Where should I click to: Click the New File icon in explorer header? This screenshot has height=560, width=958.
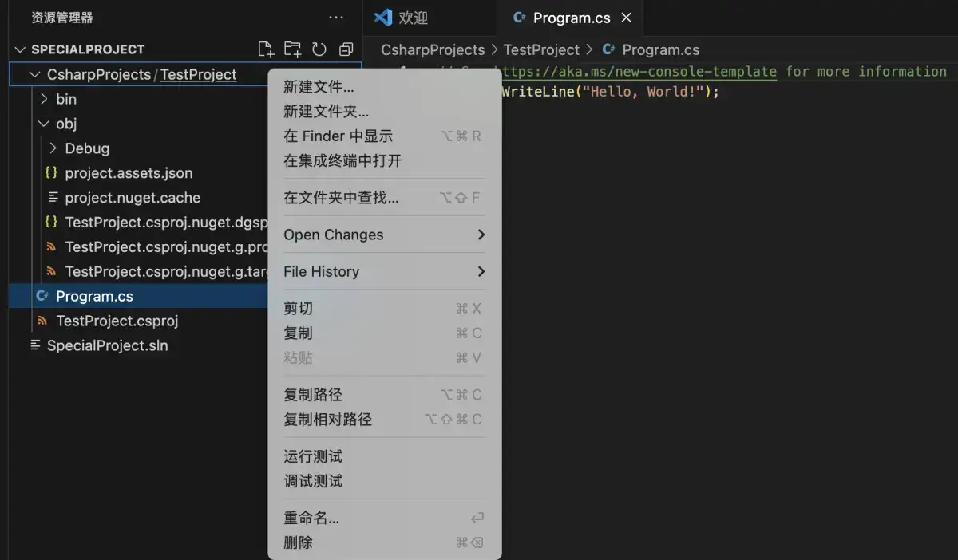pyautogui.click(x=266, y=49)
